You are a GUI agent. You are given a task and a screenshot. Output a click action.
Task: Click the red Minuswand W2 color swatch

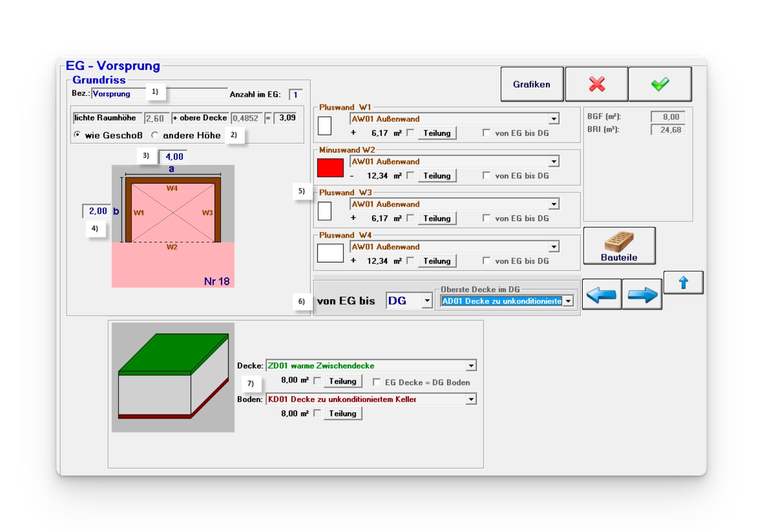(x=330, y=168)
